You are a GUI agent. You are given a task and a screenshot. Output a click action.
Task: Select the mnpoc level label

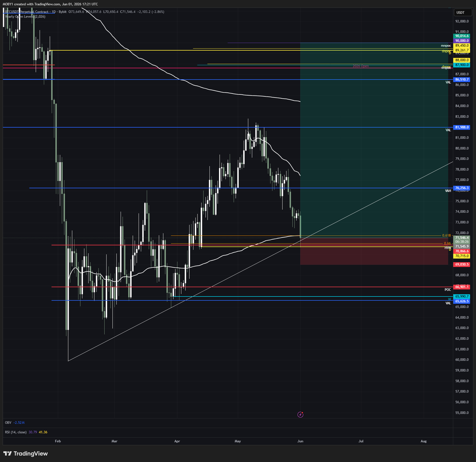click(x=446, y=46)
